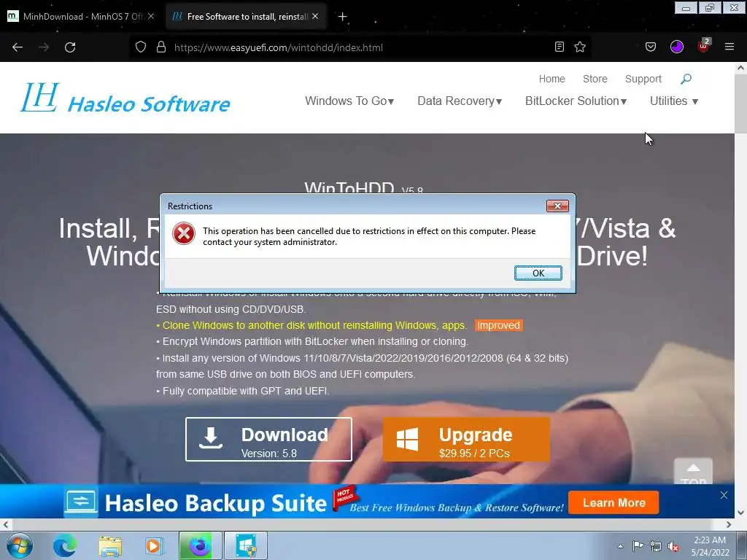Open a new browser tab

(x=342, y=17)
